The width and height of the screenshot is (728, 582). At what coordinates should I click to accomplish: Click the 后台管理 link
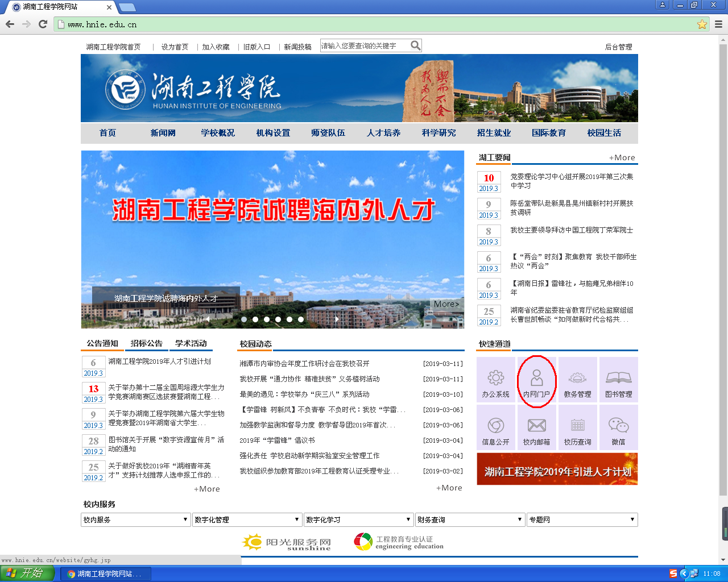click(618, 47)
